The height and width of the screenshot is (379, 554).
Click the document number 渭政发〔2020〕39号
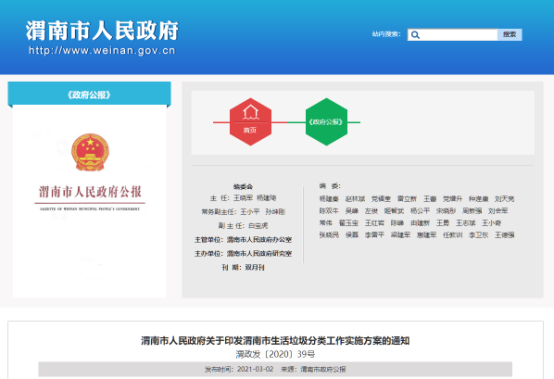point(275,354)
